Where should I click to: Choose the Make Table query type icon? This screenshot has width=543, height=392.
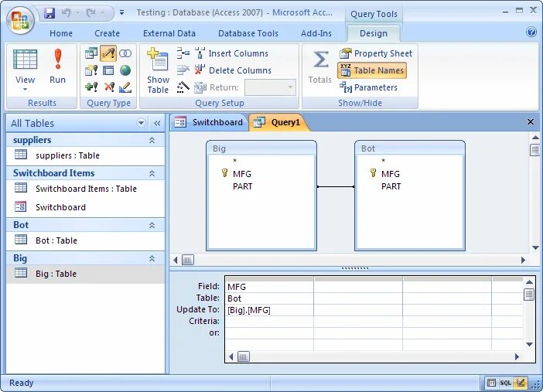91,70
